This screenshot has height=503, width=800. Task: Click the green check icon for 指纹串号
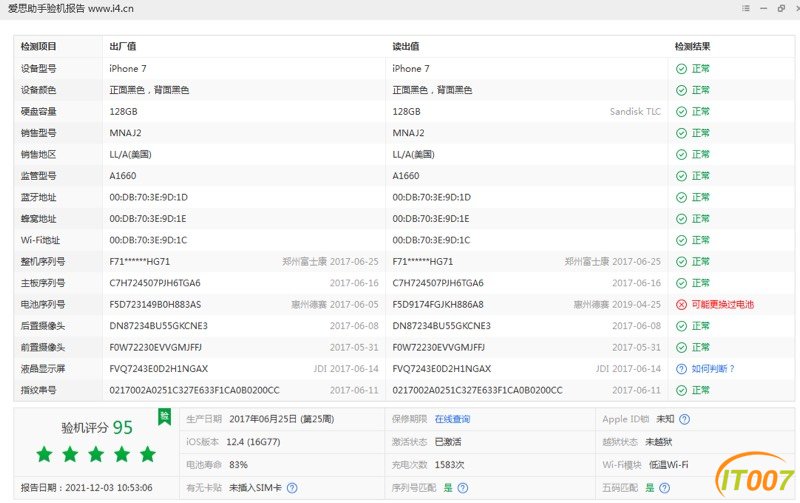(681, 390)
